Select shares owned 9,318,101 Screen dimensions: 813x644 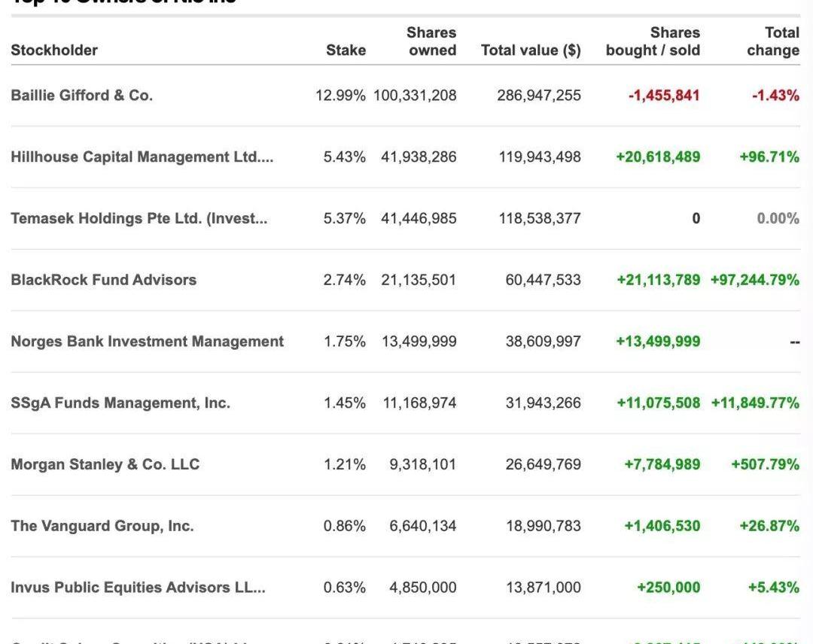[423, 464]
